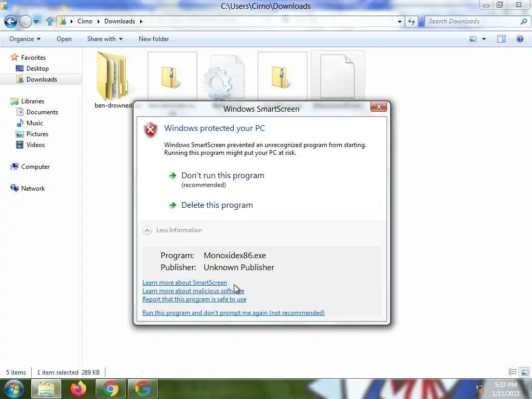Toggle the preview pane icon

(501, 39)
